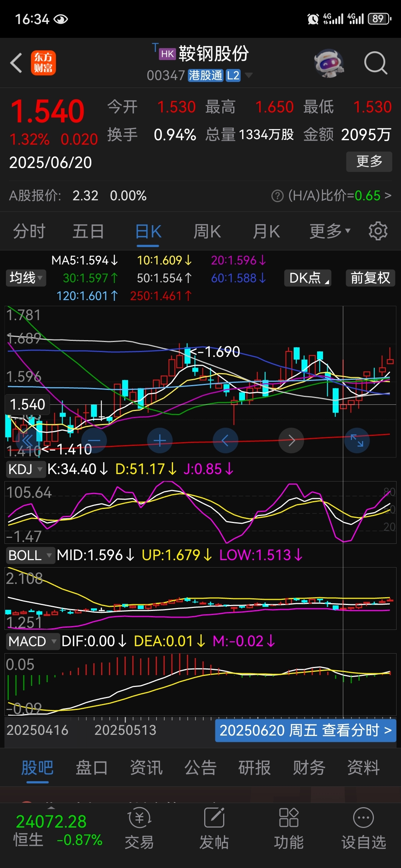401x868 pixels.
Task: Open MACD indicator dropdown
Action: (x=32, y=641)
